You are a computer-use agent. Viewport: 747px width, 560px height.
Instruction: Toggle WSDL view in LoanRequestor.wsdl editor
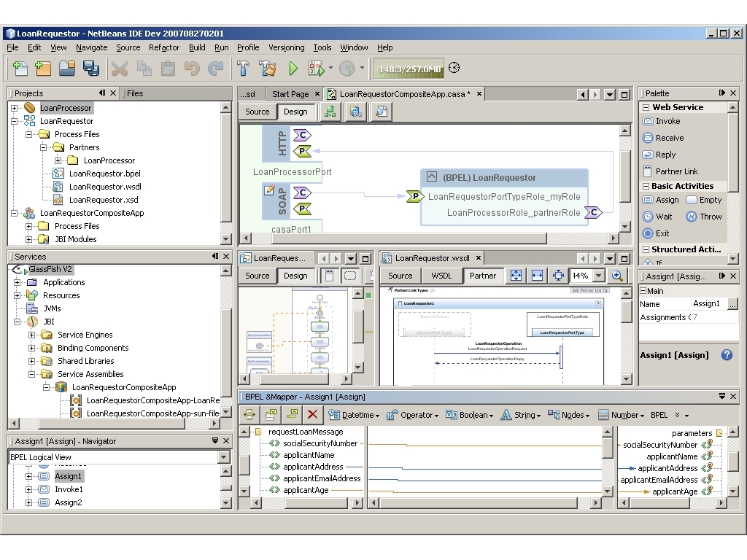[x=441, y=276]
